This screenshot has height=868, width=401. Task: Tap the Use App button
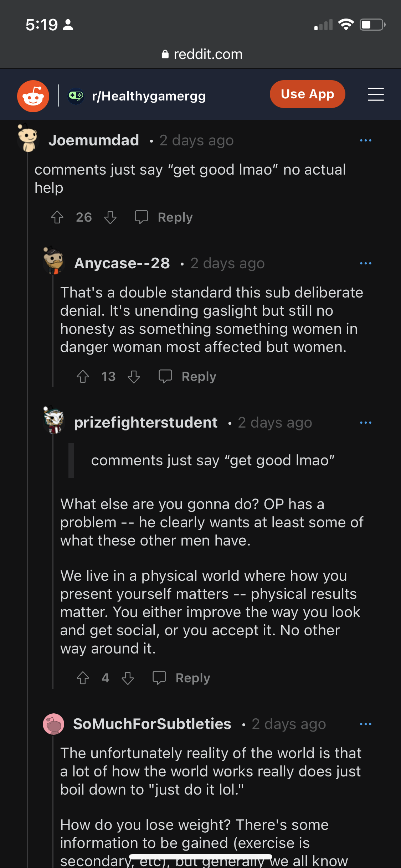pos(307,94)
